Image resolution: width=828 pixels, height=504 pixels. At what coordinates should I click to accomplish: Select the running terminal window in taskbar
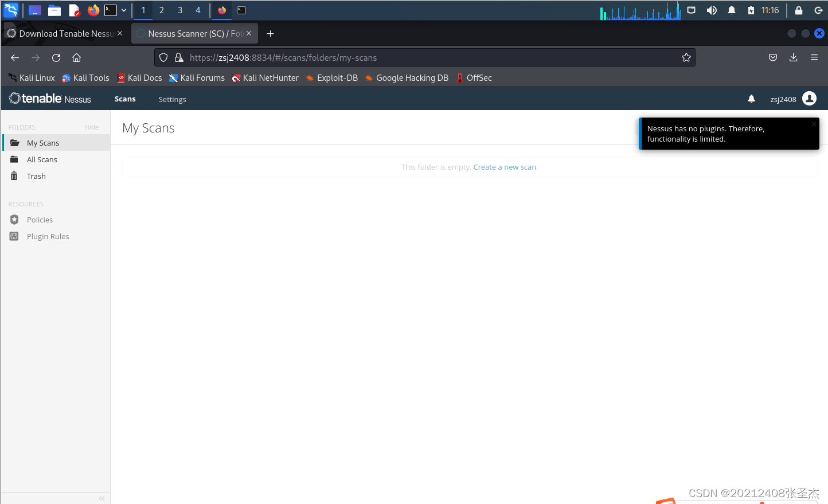(241, 10)
